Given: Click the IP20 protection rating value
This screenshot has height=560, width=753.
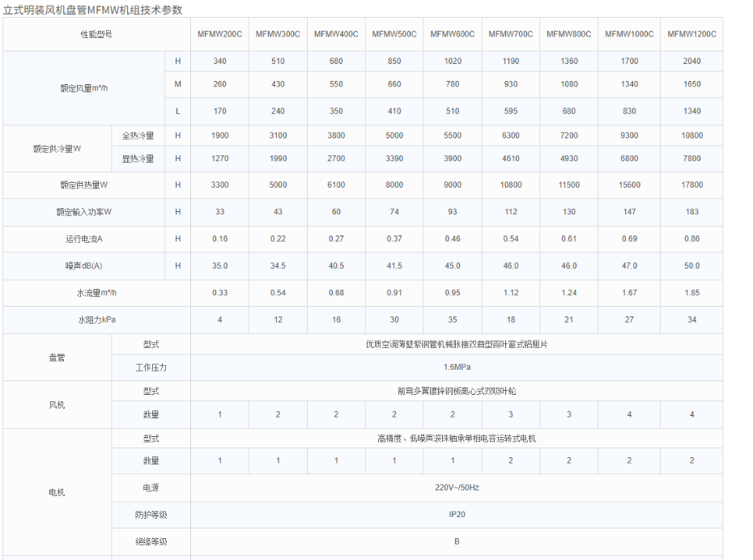Looking at the screenshot, I should pyautogui.click(x=453, y=515).
